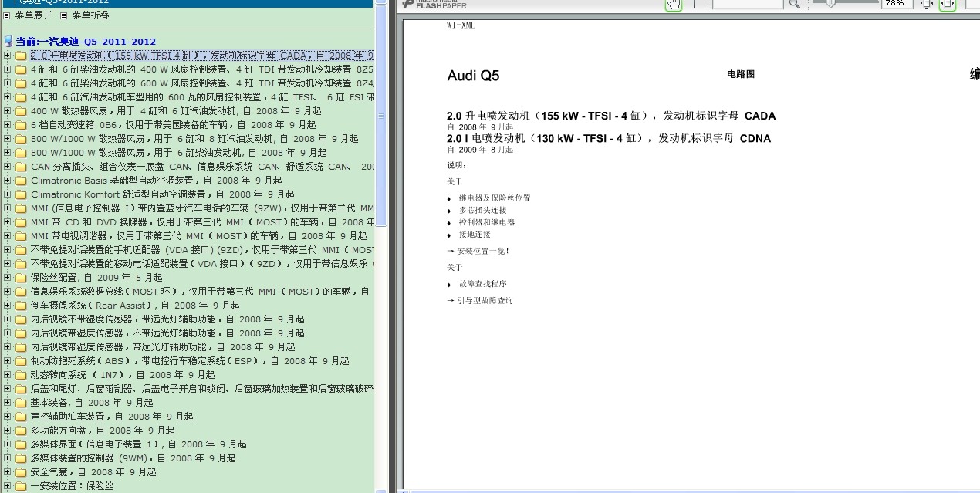Click the folder icon for 多媒体装置的控制器 (9WM)

(21, 458)
